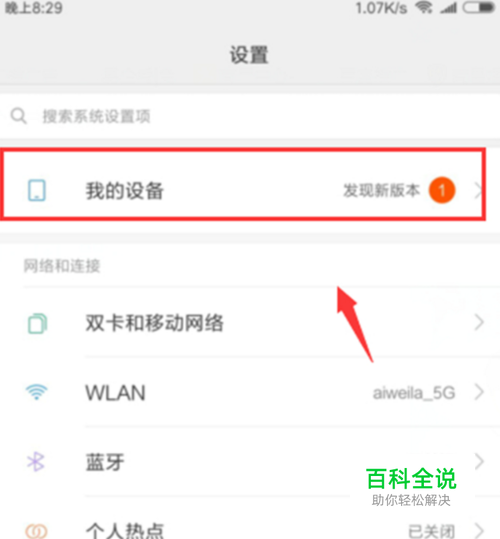Tap the personal hotspot rings icon

click(36, 531)
